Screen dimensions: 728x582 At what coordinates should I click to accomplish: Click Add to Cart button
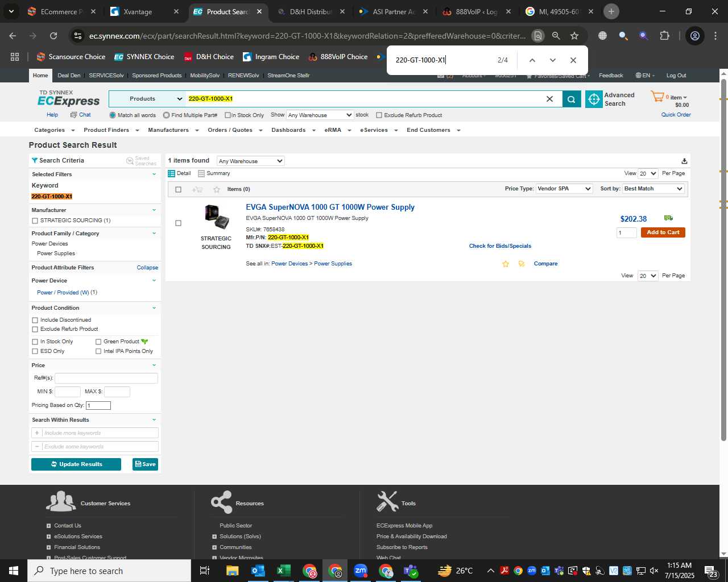point(663,232)
